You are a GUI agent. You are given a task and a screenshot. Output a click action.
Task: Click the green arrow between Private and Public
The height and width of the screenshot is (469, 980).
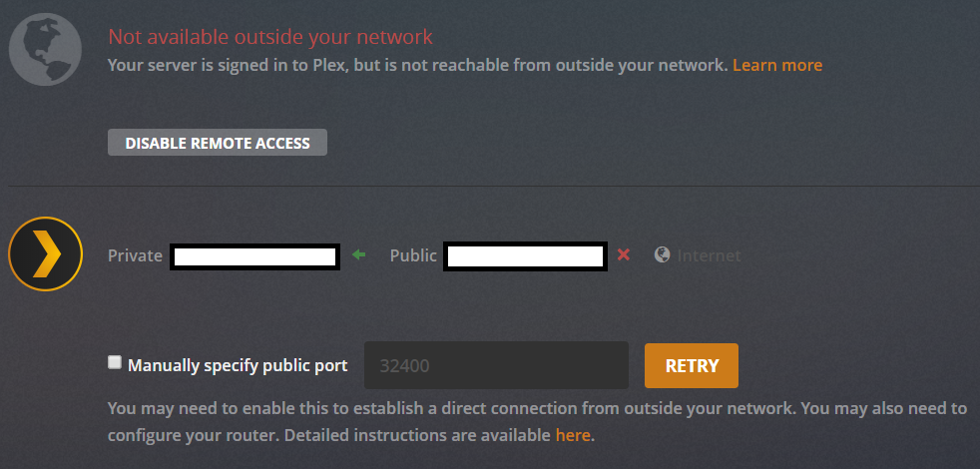tap(359, 255)
